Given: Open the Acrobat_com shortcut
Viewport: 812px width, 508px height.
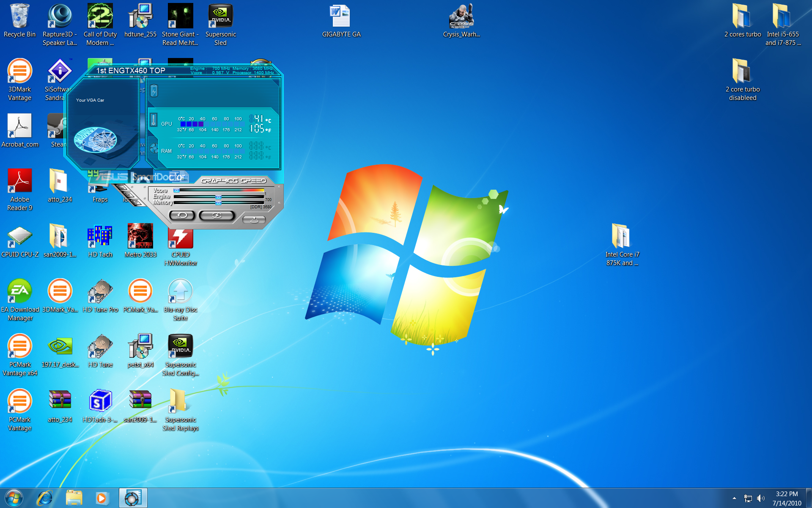Looking at the screenshot, I should click(19, 130).
